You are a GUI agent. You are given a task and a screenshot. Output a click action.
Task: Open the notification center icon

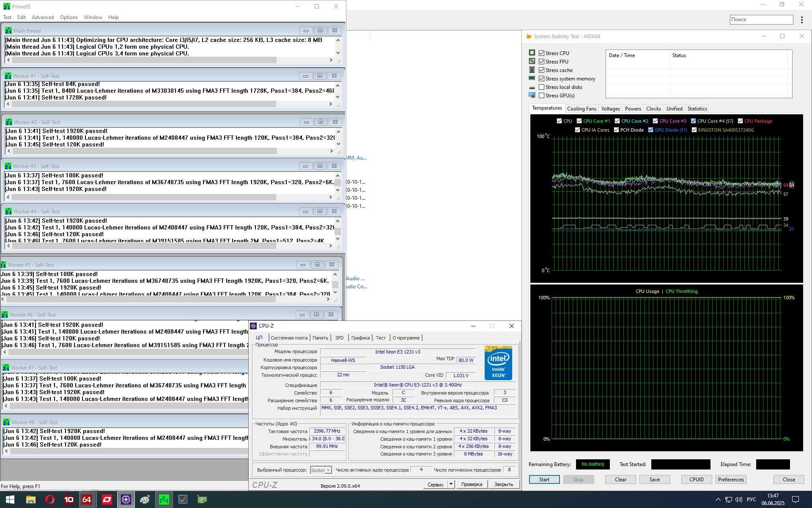tap(795, 500)
